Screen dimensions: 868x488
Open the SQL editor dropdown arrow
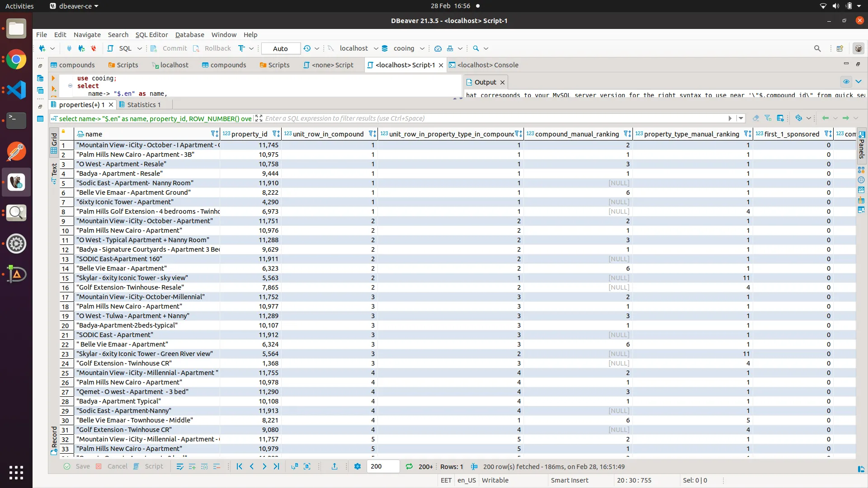pos(140,48)
